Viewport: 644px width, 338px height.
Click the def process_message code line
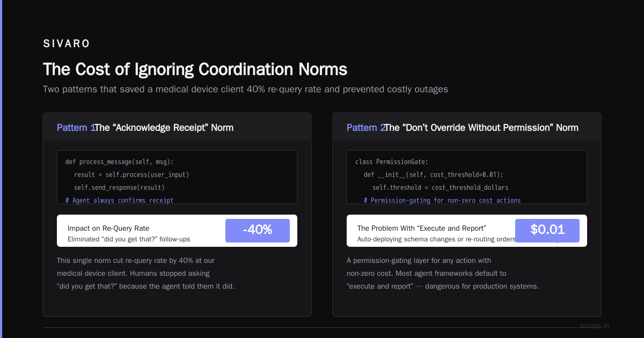pos(120,161)
